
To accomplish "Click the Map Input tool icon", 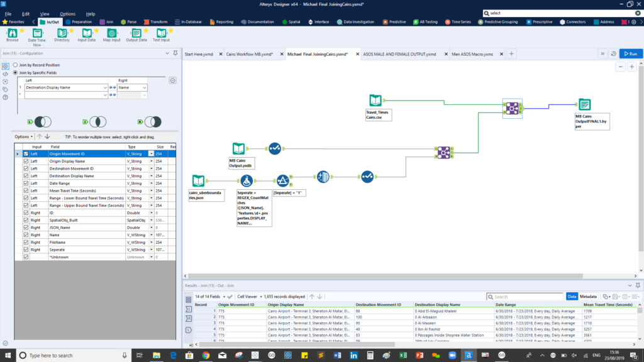I will [111, 32].
